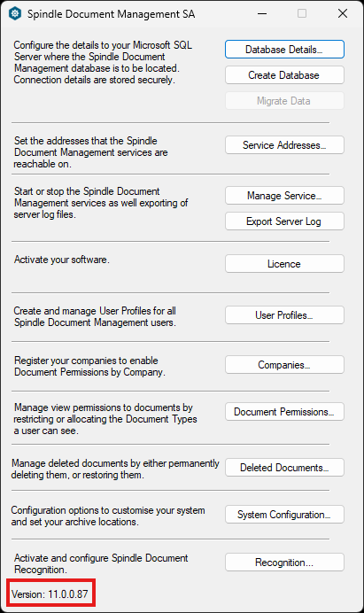364x613 pixels.
Task: Click 'Register your companies to enable' description
Action: (89, 366)
